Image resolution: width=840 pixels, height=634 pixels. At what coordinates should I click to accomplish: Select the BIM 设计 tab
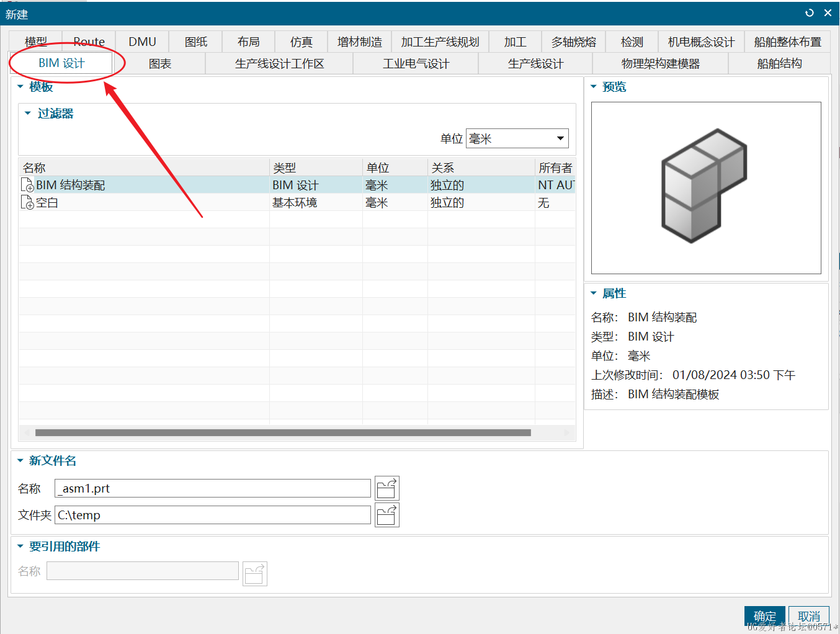point(61,63)
